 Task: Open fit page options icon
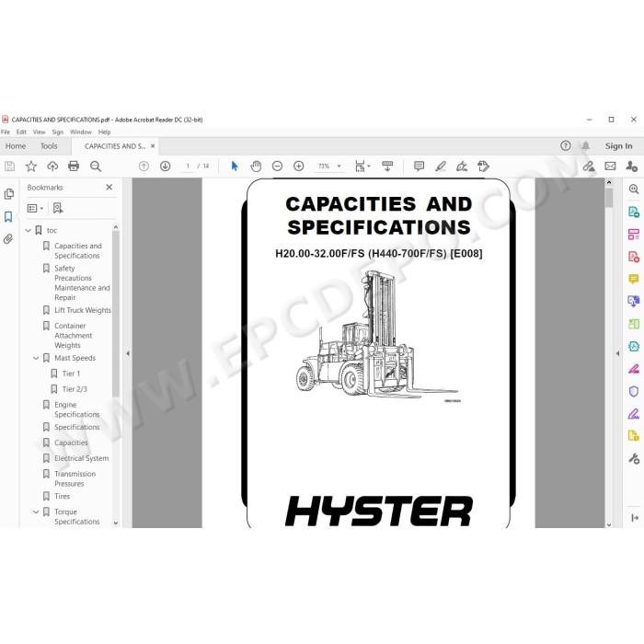coord(362,167)
